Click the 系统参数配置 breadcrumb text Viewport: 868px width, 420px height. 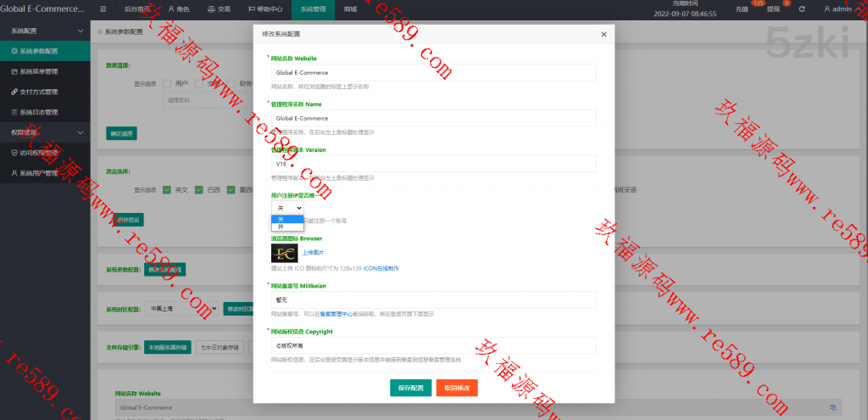124,31
